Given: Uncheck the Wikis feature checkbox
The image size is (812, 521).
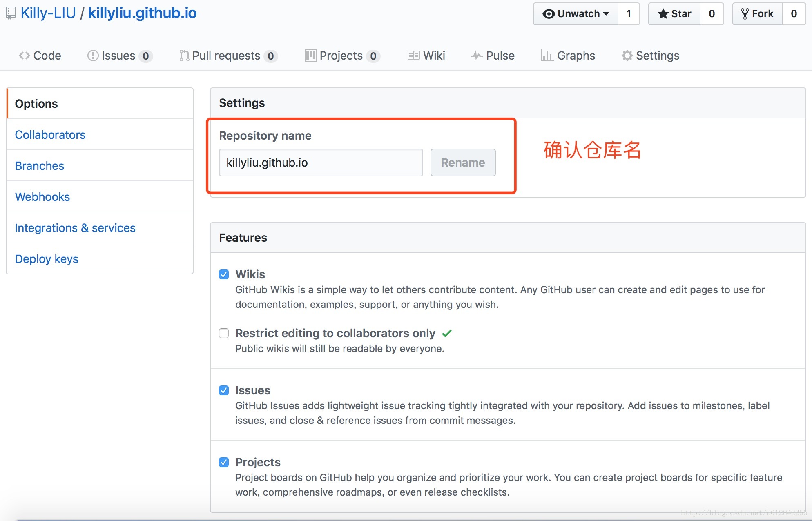Looking at the screenshot, I should 224,274.
